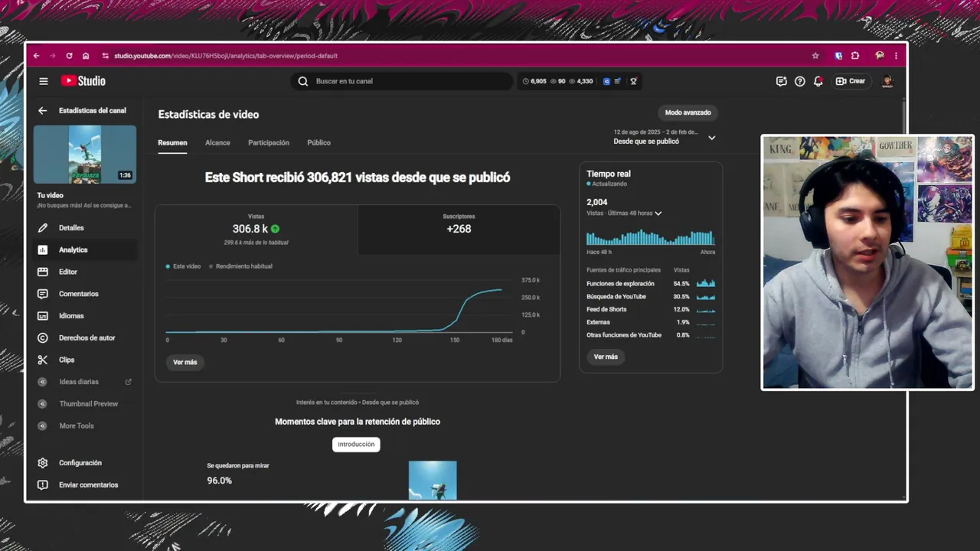Viewport: 980px width, 551px height.
Task: Open Analytics in the sidebar
Action: [x=85, y=249]
